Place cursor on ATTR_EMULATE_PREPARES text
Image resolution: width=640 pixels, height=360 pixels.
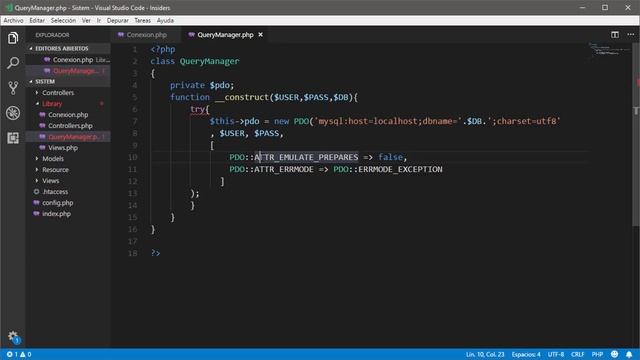click(x=306, y=157)
